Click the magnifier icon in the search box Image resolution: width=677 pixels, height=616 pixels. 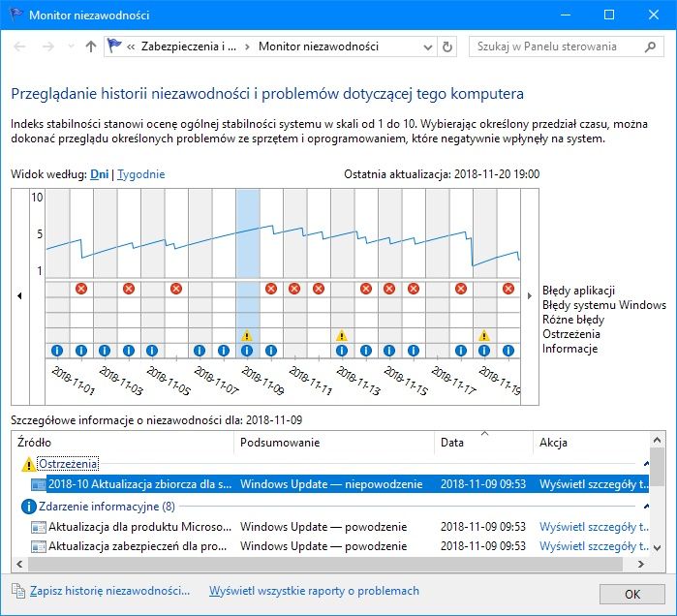coord(650,46)
